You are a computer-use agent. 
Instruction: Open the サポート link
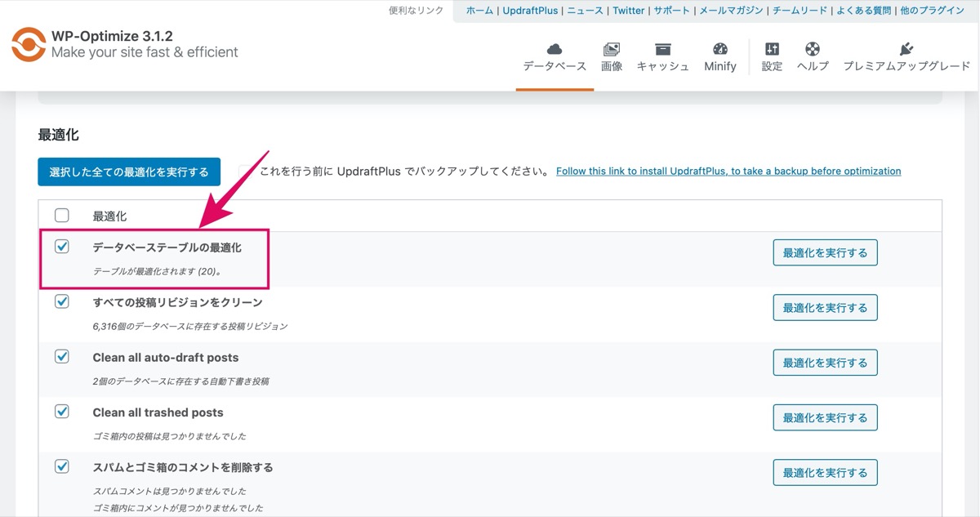click(671, 11)
